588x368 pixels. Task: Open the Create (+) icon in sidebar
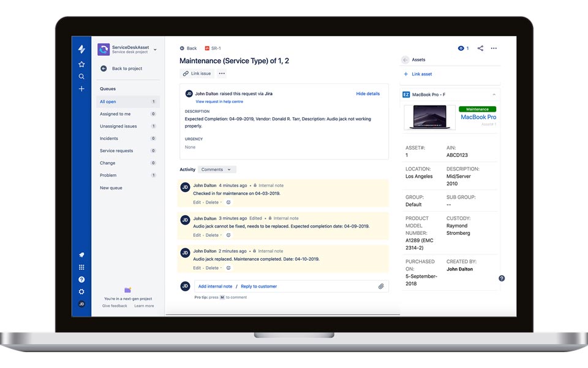[x=81, y=89]
